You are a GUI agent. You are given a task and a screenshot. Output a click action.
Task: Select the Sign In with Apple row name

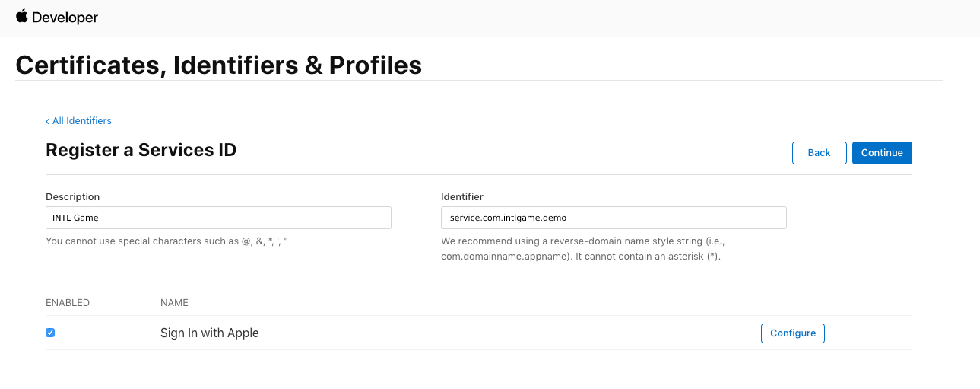click(x=209, y=333)
